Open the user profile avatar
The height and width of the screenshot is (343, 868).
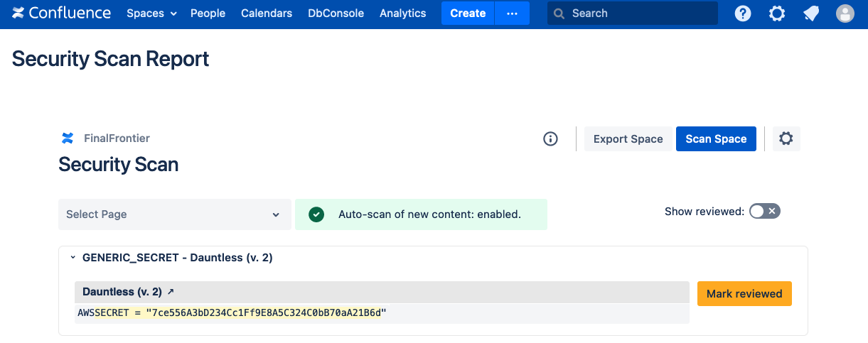coord(845,13)
